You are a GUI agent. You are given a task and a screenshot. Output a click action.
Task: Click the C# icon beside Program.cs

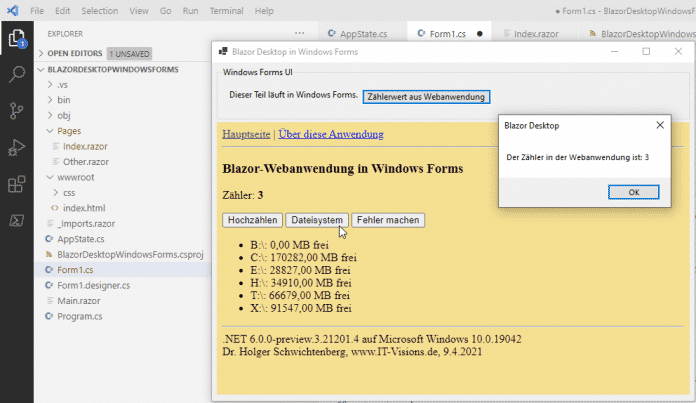click(x=49, y=316)
